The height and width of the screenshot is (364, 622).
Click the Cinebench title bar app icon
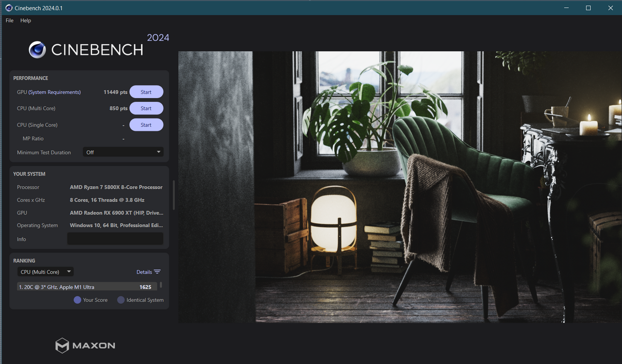pos(9,8)
